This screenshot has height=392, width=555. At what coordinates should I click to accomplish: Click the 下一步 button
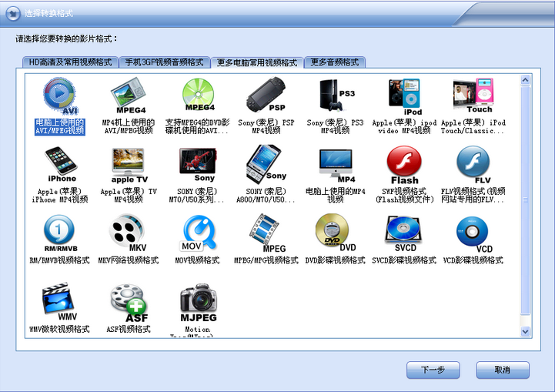click(x=433, y=370)
